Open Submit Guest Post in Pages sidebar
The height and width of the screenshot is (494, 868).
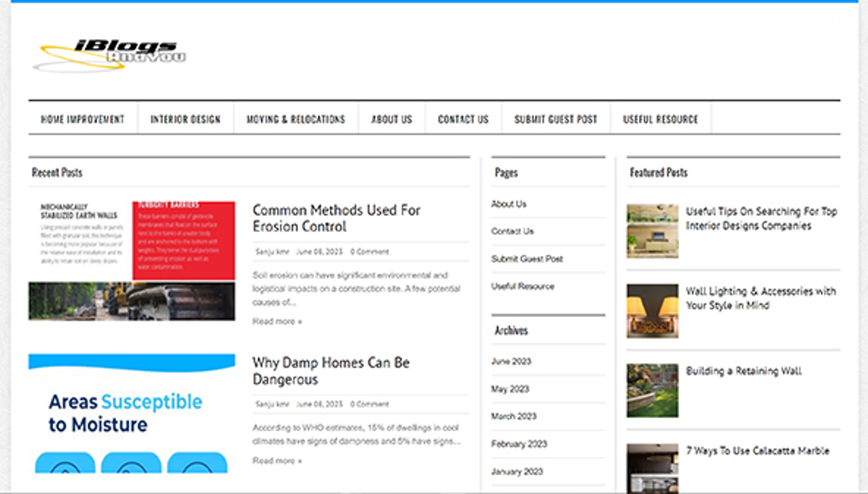[527, 259]
